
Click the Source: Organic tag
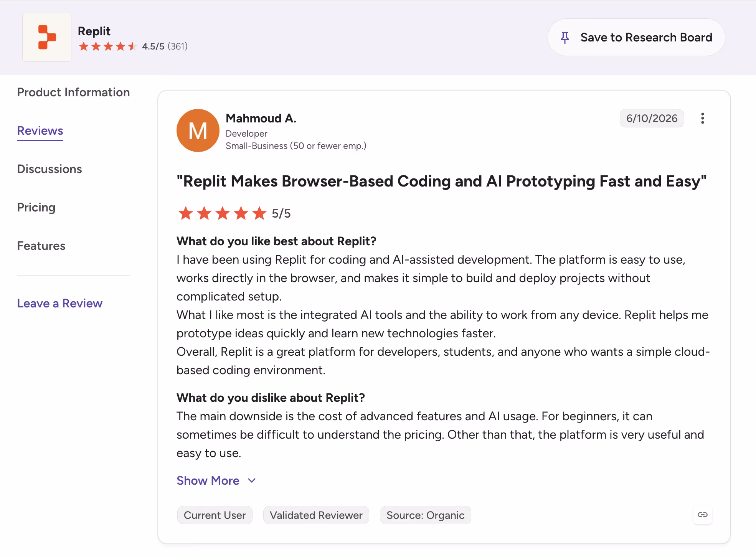pos(425,515)
